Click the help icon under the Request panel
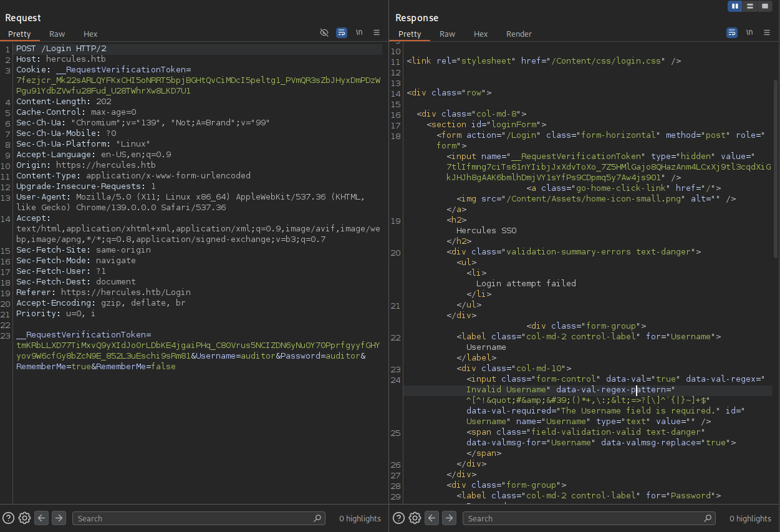 (9, 518)
